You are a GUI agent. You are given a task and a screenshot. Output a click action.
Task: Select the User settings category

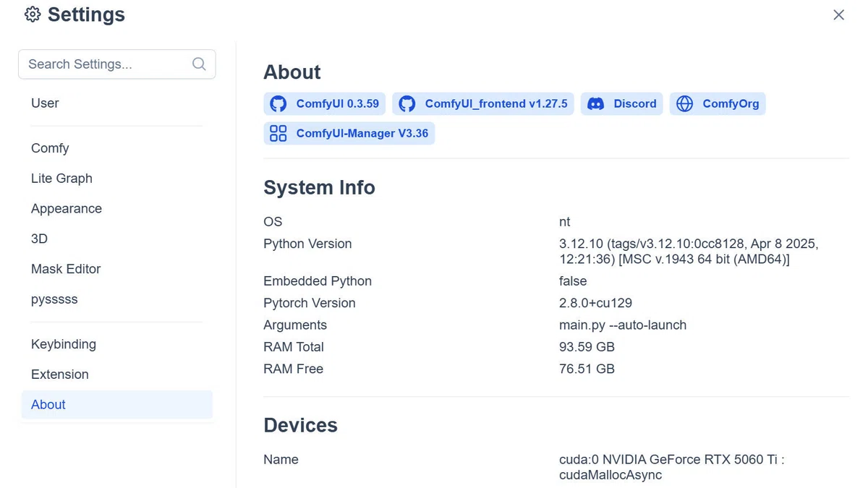click(117, 103)
